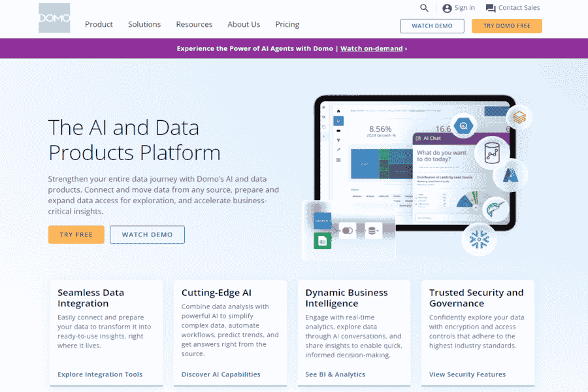Open the site search magnifier
The image size is (588, 392).
[x=424, y=8]
